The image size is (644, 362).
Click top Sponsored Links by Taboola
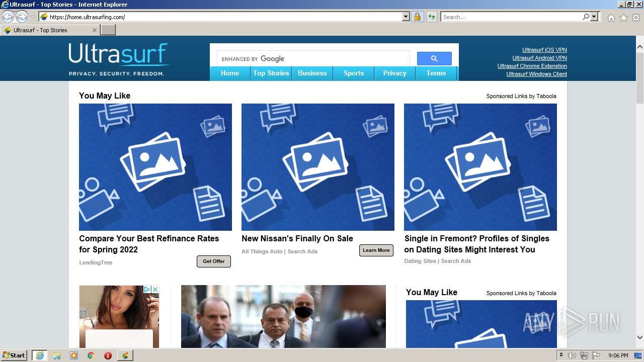point(521,96)
